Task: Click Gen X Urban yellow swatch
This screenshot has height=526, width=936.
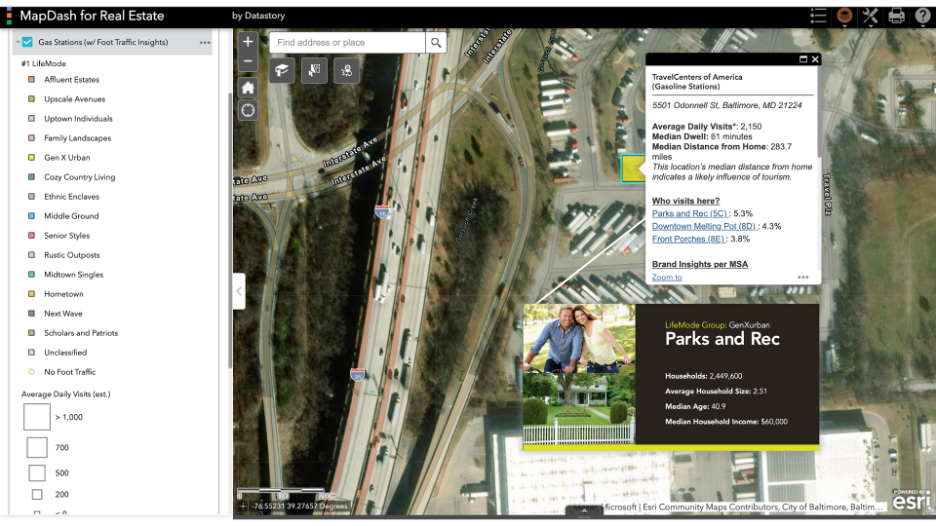Action: [32, 158]
